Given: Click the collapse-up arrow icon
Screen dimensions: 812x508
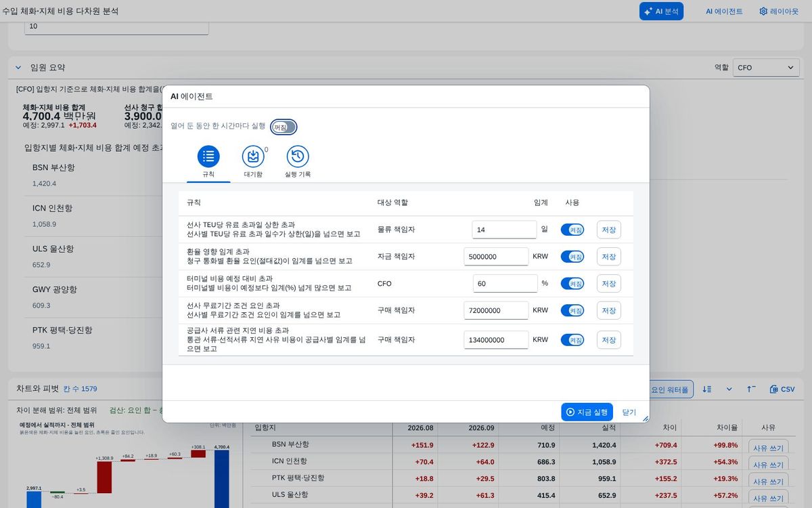Looking at the screenshot, I should 751,389.
